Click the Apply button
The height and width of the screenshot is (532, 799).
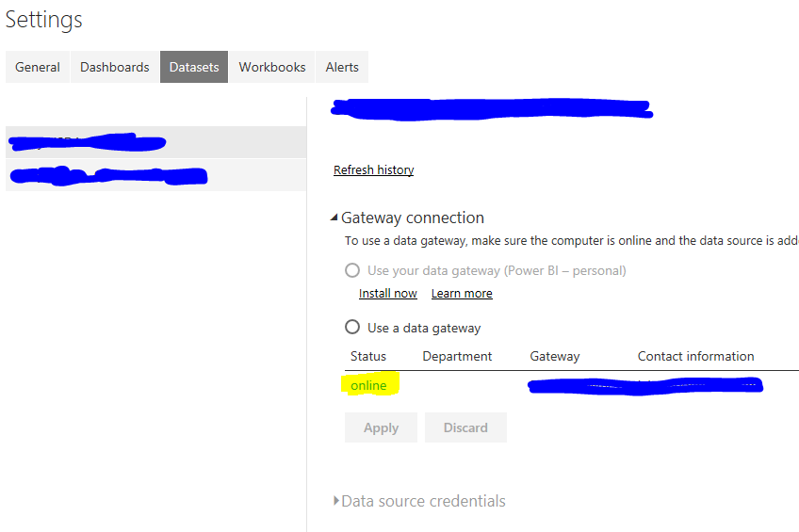tap(381, 427)
